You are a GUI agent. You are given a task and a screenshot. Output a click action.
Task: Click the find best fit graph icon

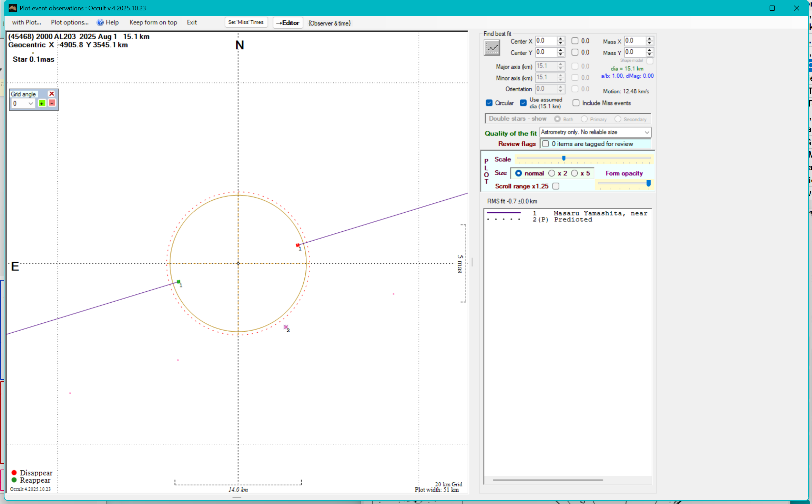(492, 48)
